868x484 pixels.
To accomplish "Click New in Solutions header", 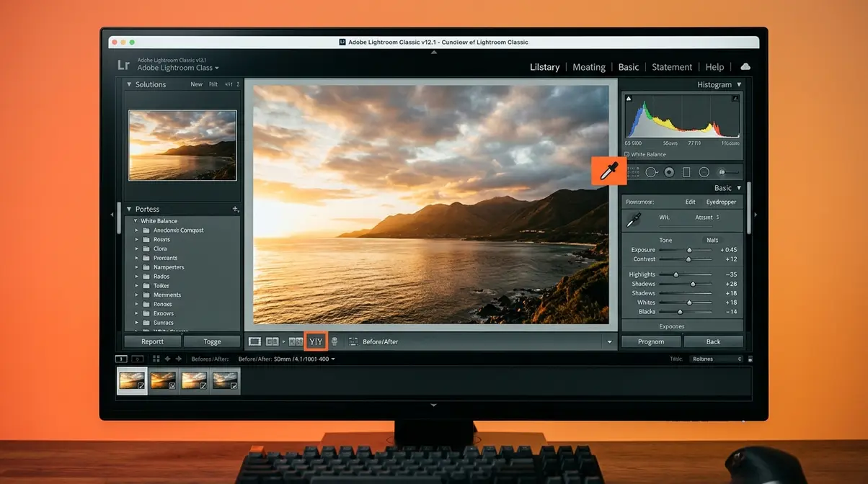I will tap(196, 84).
